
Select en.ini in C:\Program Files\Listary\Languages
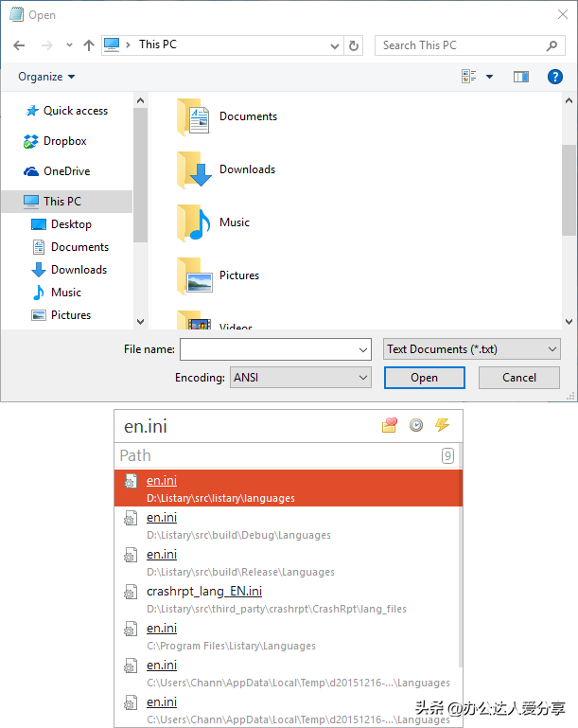pos(287,635)
